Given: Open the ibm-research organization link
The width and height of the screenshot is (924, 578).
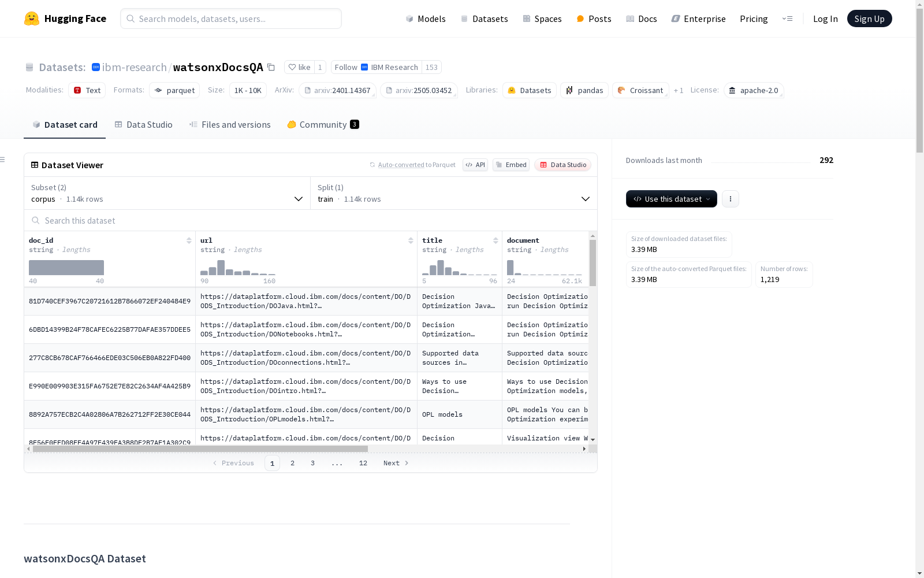Looking at the screenshot, I should point(135,67).
